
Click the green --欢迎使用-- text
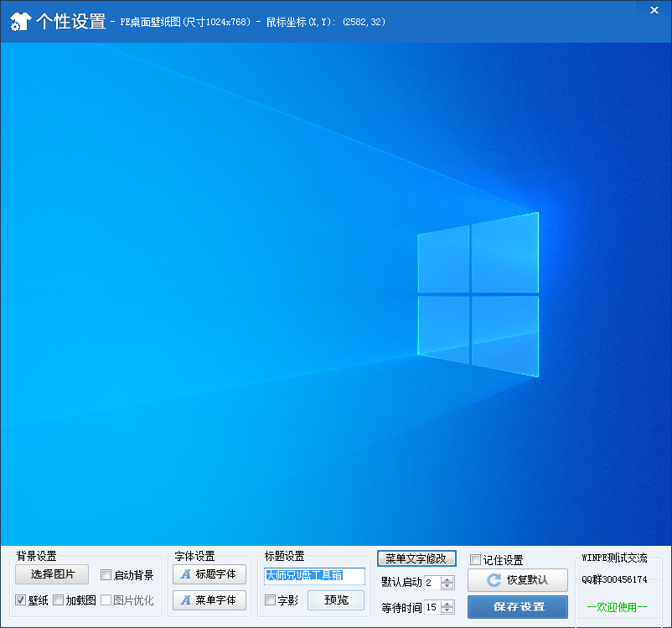coord(617,606)
